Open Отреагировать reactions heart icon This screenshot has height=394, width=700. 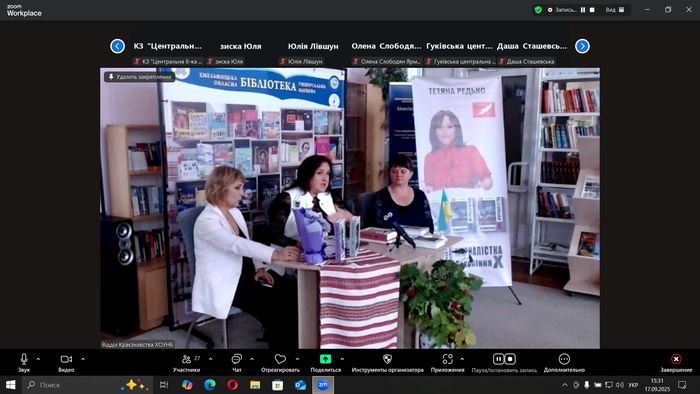tap(280, 359)
